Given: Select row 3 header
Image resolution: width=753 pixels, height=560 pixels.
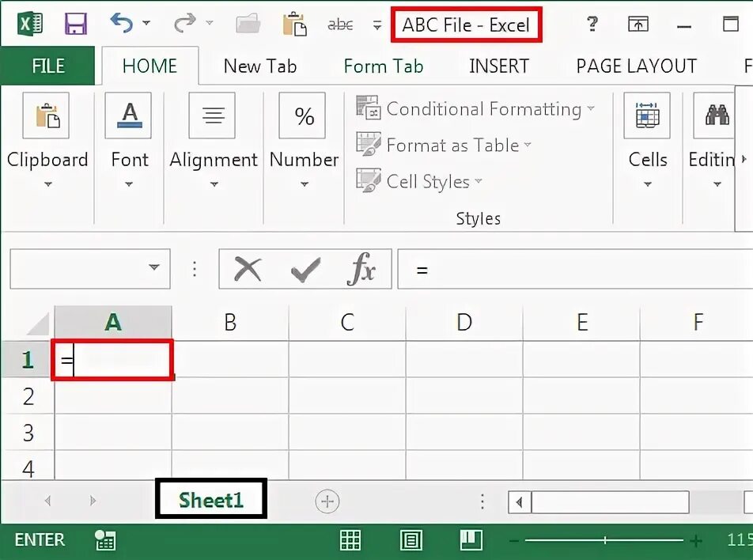Looking at the screenshot, I should click(28, 432).
